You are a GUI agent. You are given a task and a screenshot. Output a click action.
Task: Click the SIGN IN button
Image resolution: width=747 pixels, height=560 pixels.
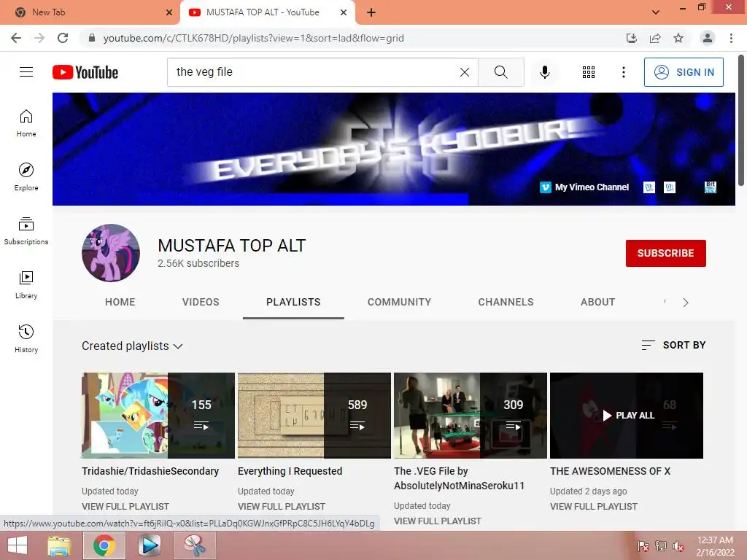tap(684, 72)
